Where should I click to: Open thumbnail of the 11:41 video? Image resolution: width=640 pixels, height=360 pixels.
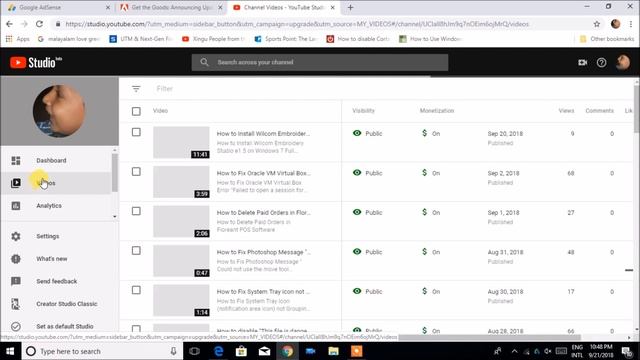click(181, 142)
